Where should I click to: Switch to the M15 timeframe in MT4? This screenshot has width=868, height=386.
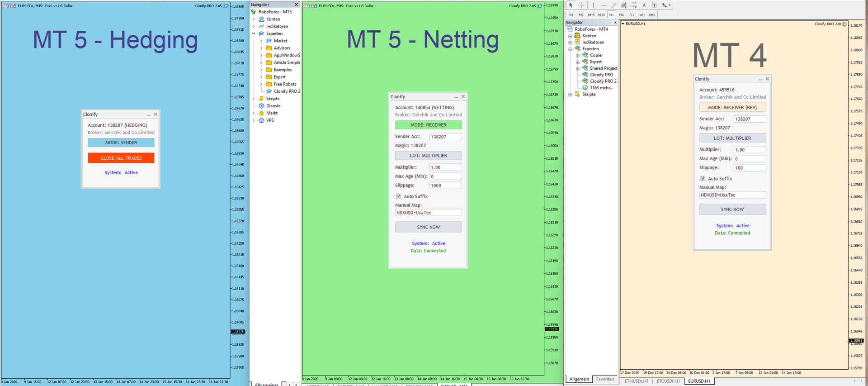tap(591, 15)
